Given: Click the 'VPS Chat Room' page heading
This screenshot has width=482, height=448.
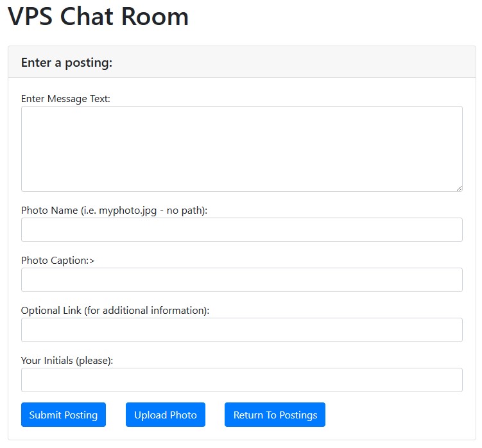Looking at the screenshot, I should pos(98,17).
